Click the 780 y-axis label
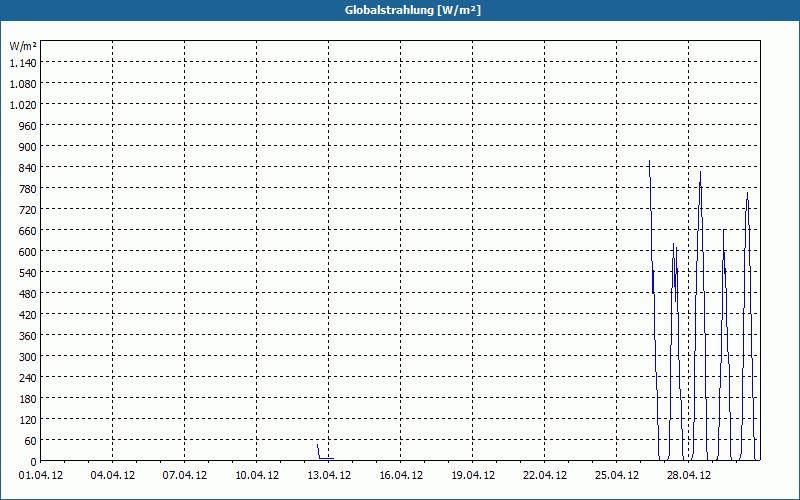 coord(28,189)
